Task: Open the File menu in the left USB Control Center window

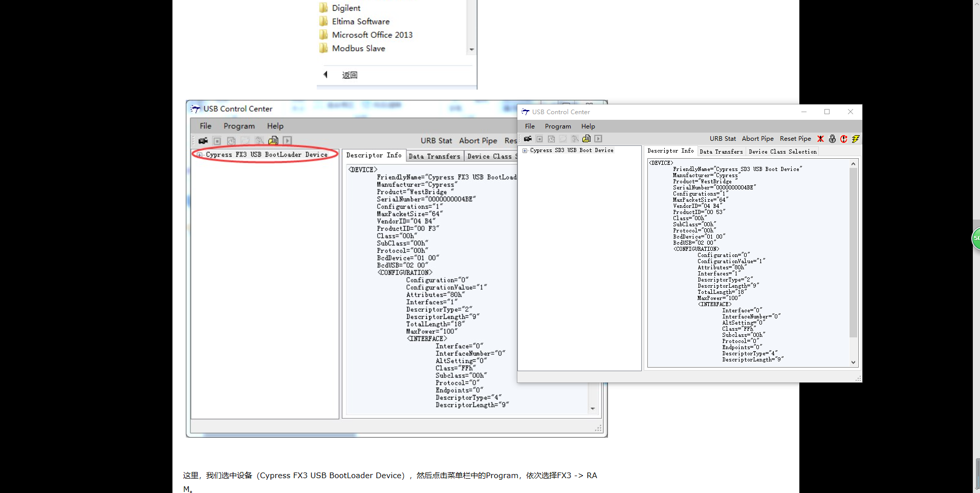Action: coord(205,125)
